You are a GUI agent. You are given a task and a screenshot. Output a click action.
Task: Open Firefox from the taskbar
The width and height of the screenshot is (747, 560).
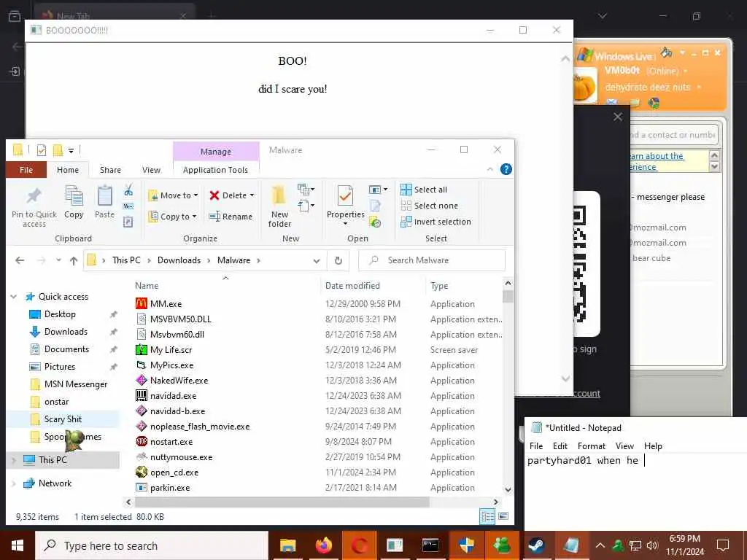click(x=323, y=545)
